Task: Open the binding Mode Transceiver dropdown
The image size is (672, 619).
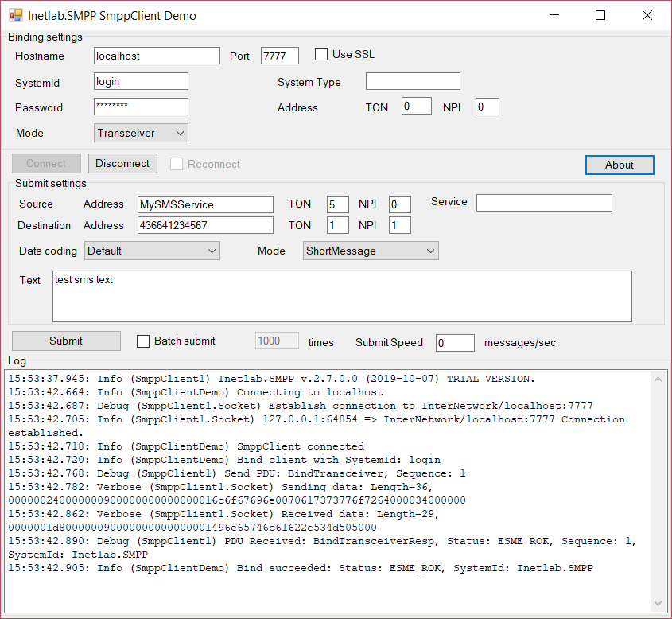Action: tap(141, 133)
